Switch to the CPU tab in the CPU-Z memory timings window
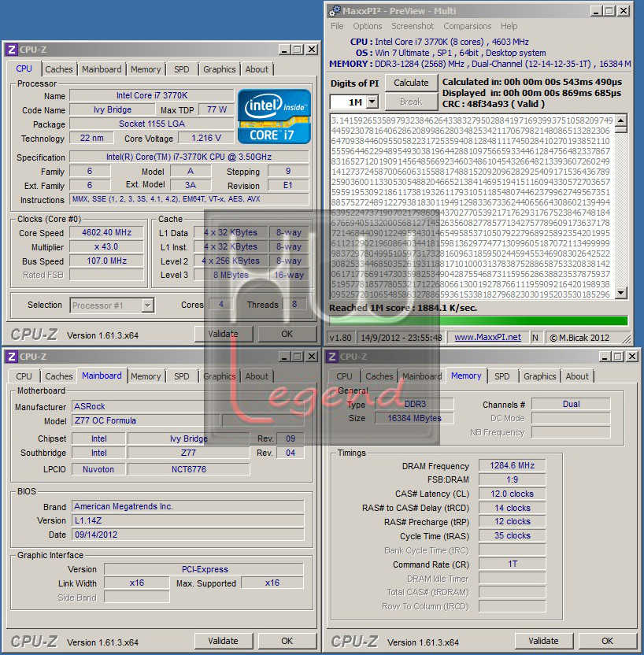The image size is (644, 655). [345, 376]
